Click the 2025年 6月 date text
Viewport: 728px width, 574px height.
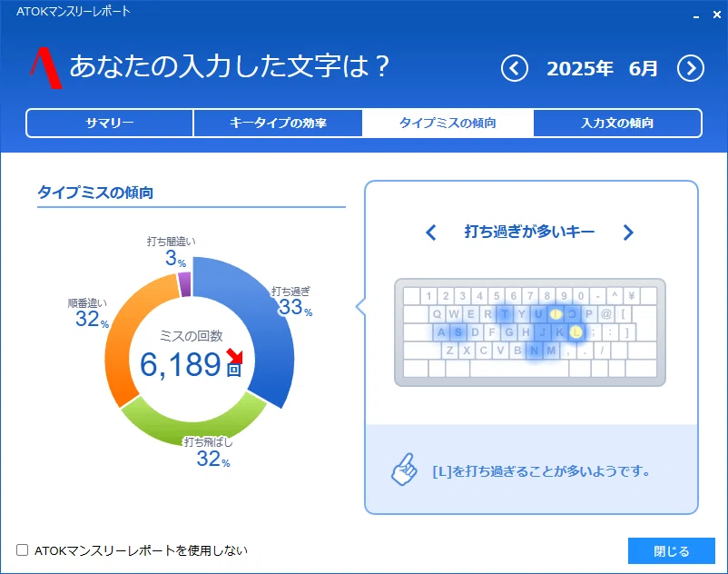(602, 69)
